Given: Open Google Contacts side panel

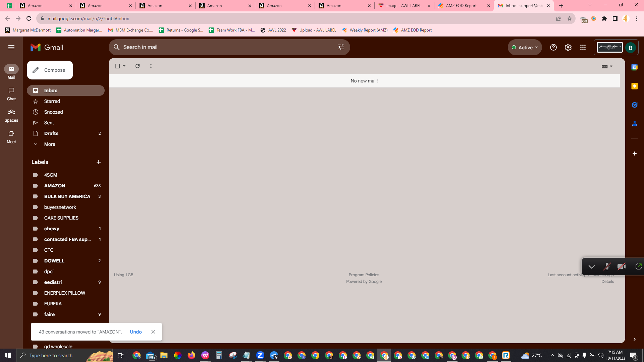Looking at the screenshot, I should pos(635,124).
